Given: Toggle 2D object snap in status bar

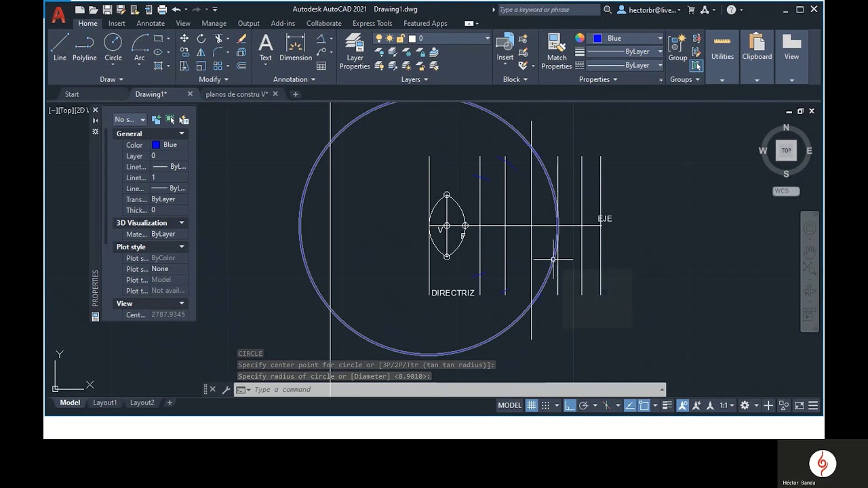Looking at the screenshot, I should (x=644, y=405).
